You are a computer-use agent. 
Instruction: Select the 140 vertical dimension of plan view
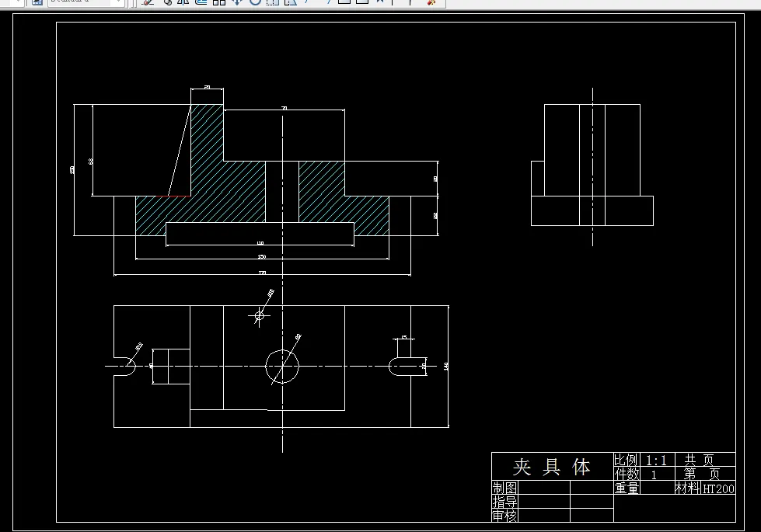[x=445, y=367]
